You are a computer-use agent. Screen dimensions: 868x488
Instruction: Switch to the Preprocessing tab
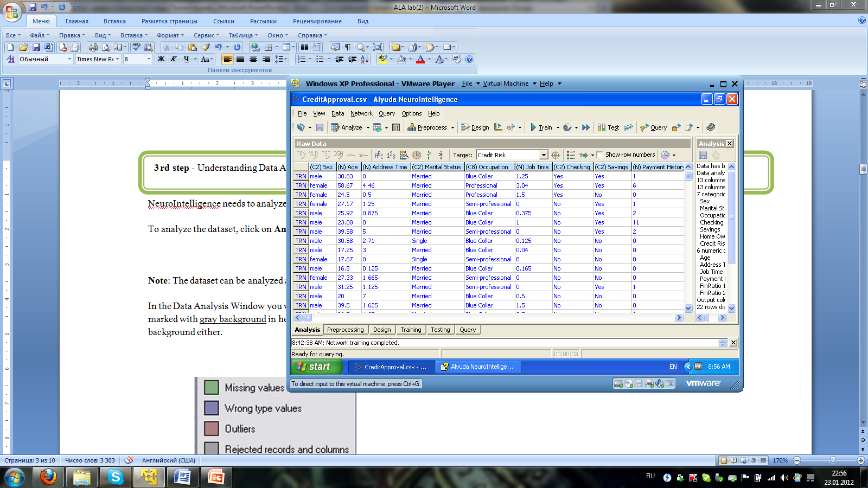point(346,330)
